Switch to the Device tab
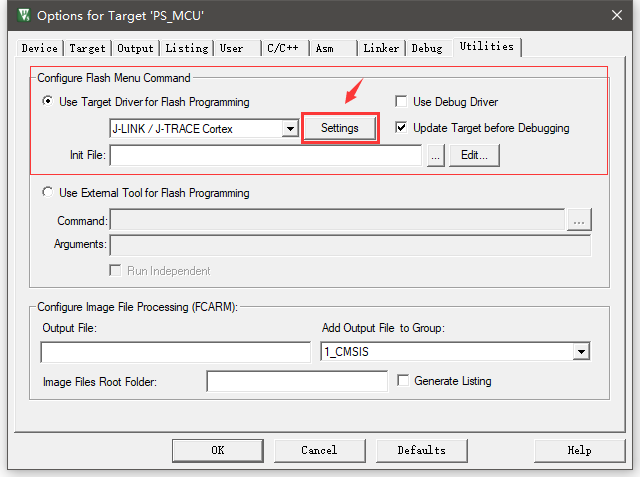 coord(40,48)
